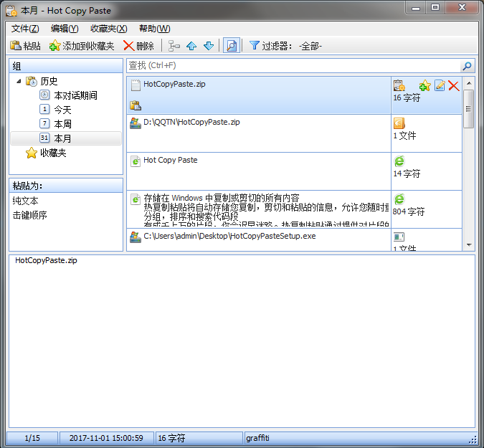Click page icon left of Hot Copy Paste
Viewport: 484px width, 448px height.
(x=136, y=161)
